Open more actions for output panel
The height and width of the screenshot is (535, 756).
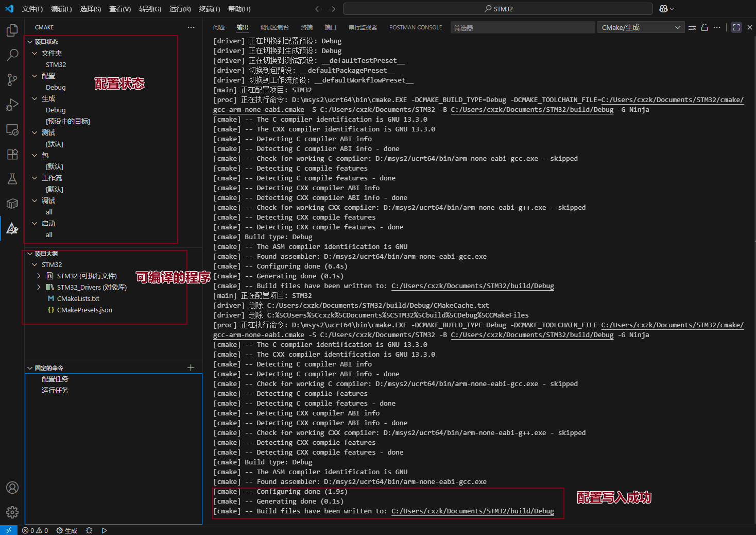point(717,27)
